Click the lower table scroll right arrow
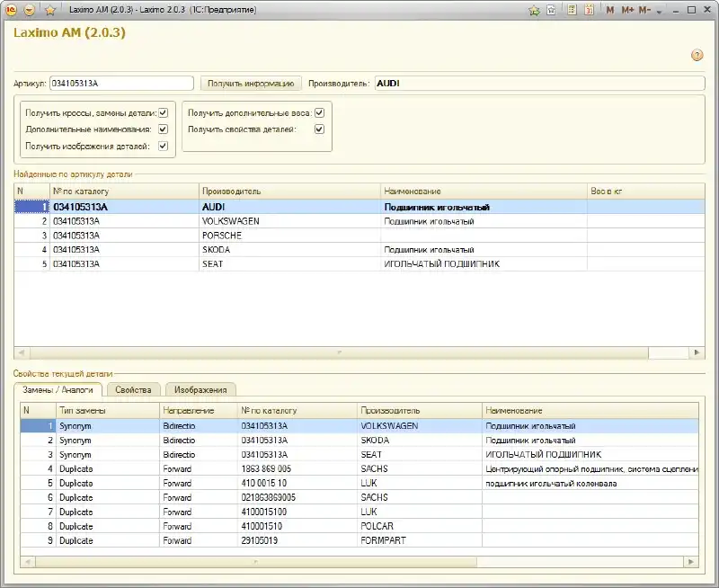This screenshot has height=588, width=719. (x=691, y=561)
